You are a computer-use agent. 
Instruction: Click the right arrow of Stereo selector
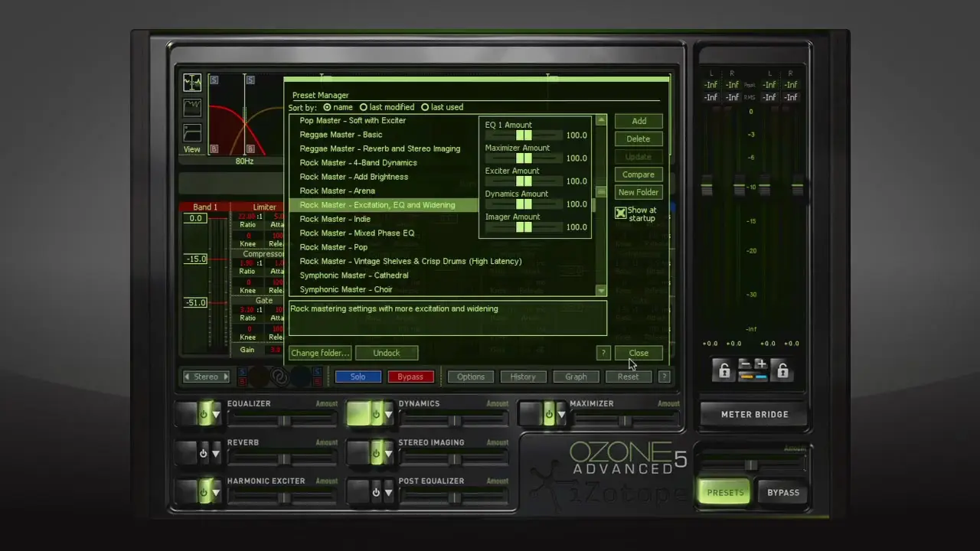tap(225, 377)
